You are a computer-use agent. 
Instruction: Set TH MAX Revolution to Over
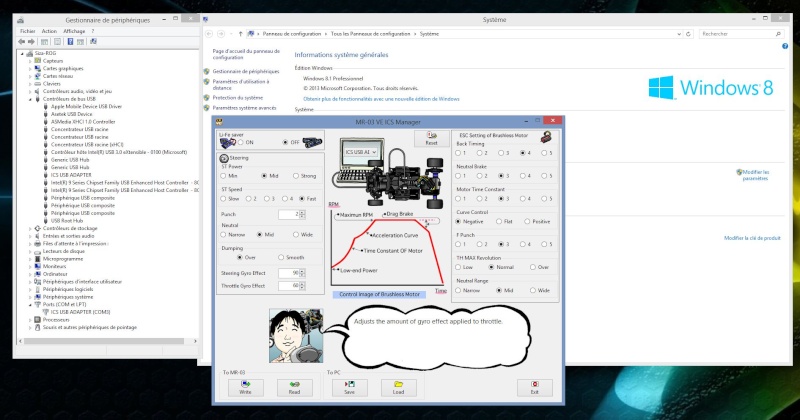click(x=533, y=267)
